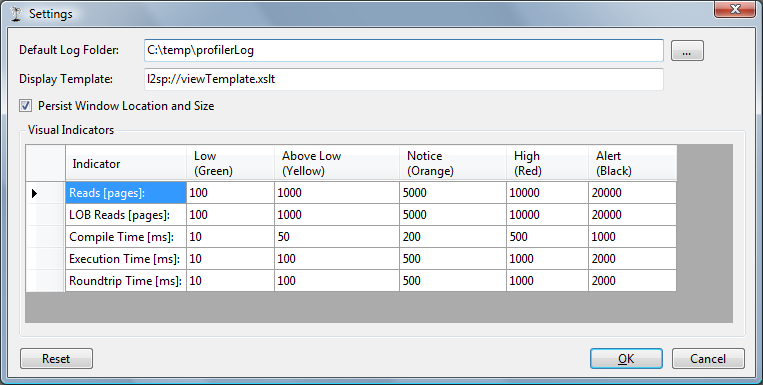This screenshot has height=385, width=763.
Task: Click the Cancel button
Action: [x=708, y=359]
